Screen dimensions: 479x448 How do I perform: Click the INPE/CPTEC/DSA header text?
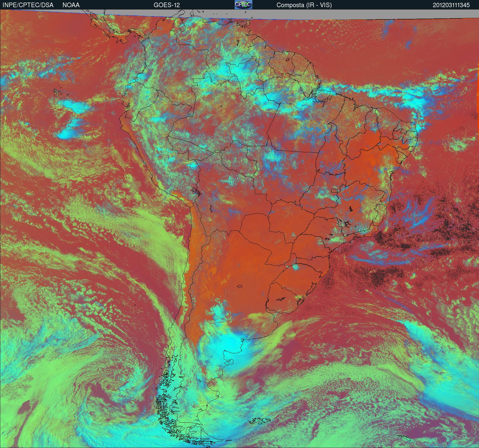click(x=28, y=5)
